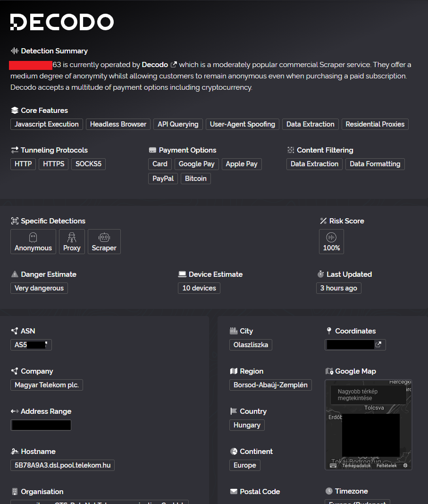Open the Coordinates external link icon
This screenshot has width=428, height=504.
[378, 345]
